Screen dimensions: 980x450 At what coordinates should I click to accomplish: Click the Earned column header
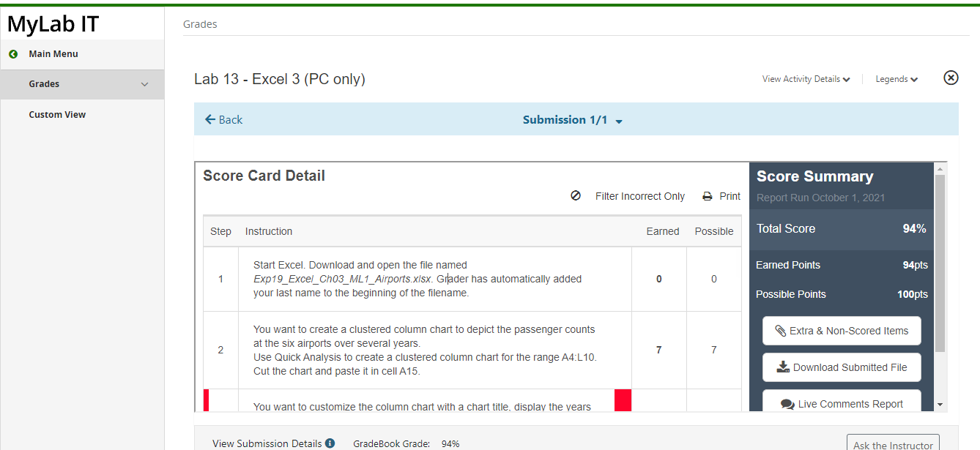(x=663, y=231)
